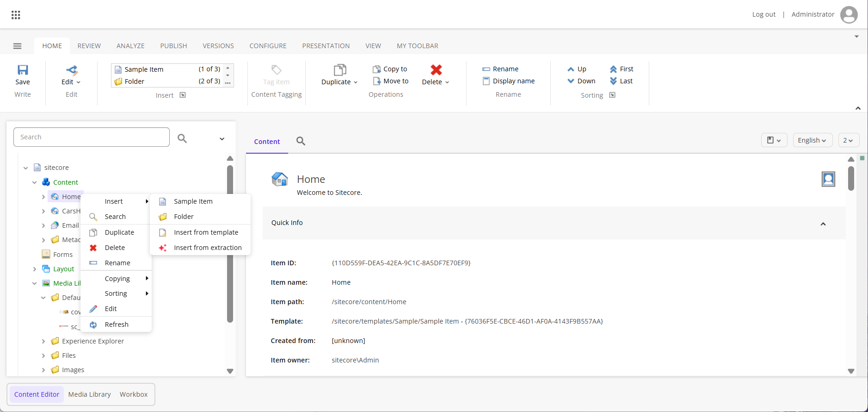Collapse the ribbon with the chevron
Image resolution: width=868 pixels, height=412 pixels.
coord(858,108)
